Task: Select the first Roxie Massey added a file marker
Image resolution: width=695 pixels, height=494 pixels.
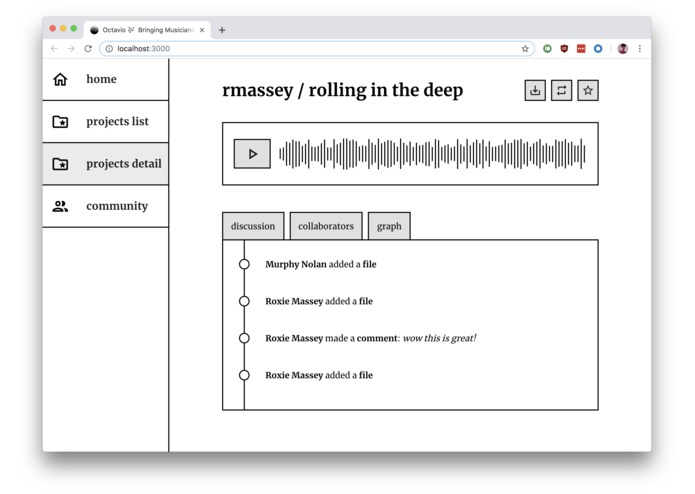Action: point(244,301)
